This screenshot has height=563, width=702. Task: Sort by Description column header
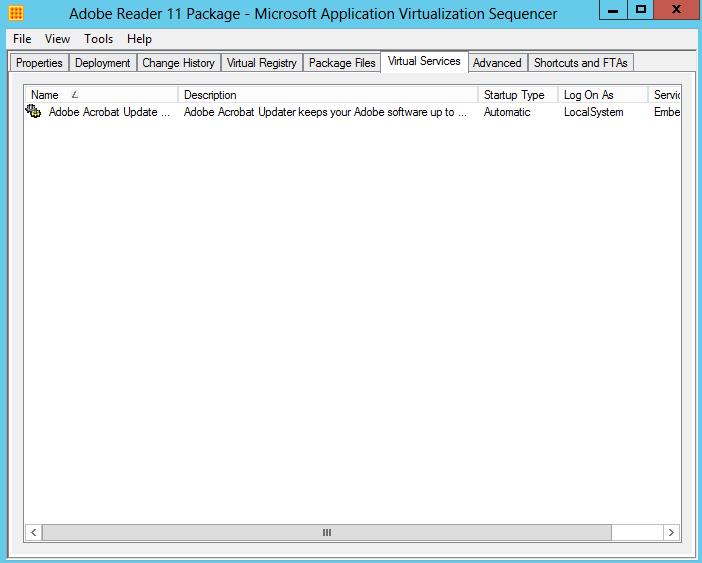click(328, 95)
